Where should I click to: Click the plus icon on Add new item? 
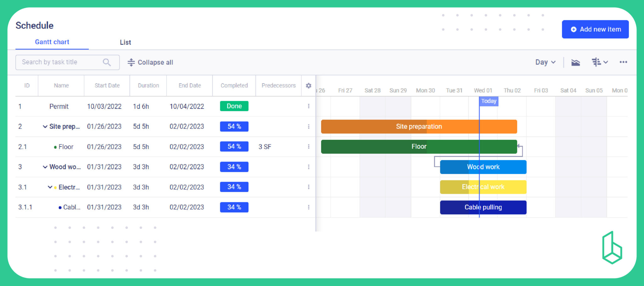click(x=574, y=29)
